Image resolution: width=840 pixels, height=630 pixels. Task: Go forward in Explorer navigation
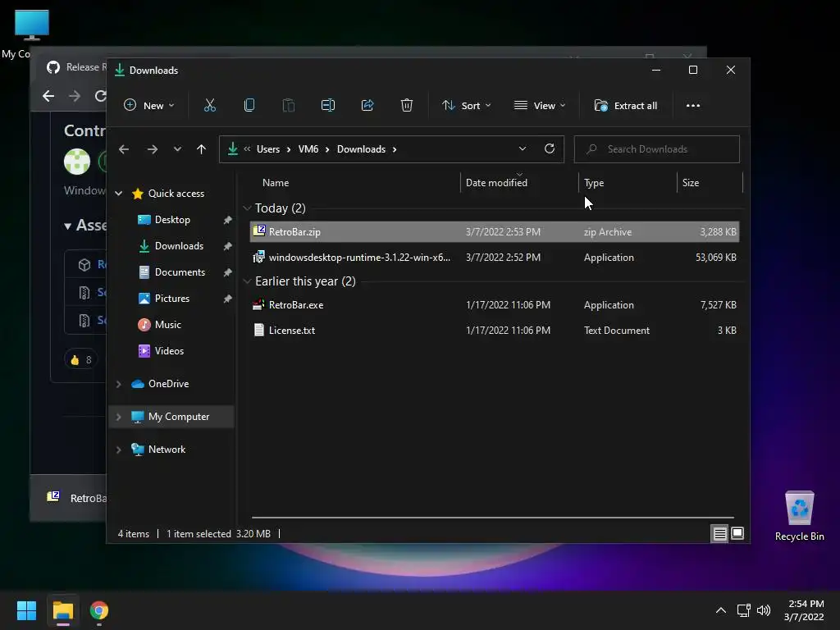153,149
